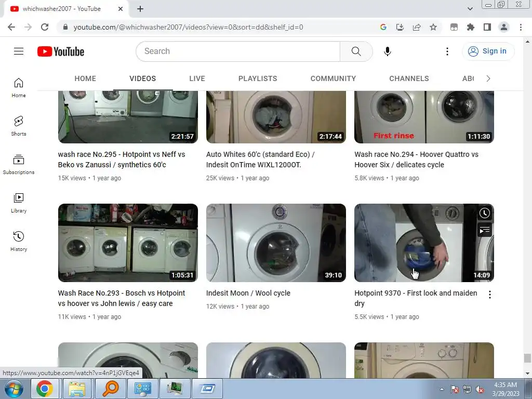Switch to the LIVE channel tab
532x399 pixels.
[x=197, y=79]
